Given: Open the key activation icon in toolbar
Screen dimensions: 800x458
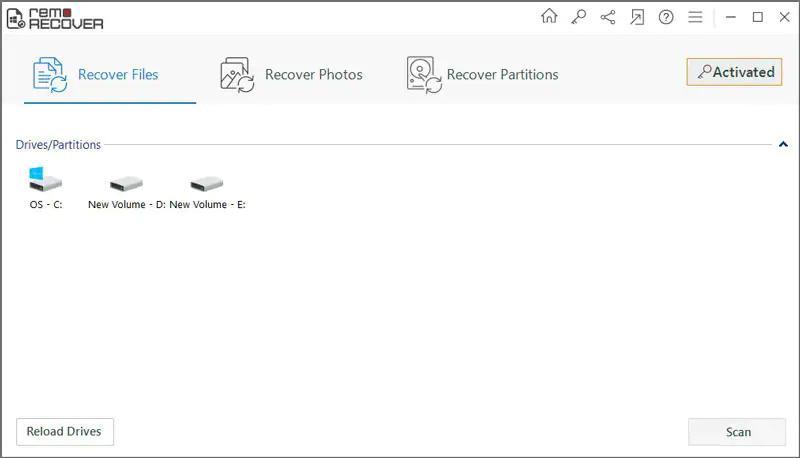Looking at the screenshot, I should pyautogui.click(x=579, y=17).
